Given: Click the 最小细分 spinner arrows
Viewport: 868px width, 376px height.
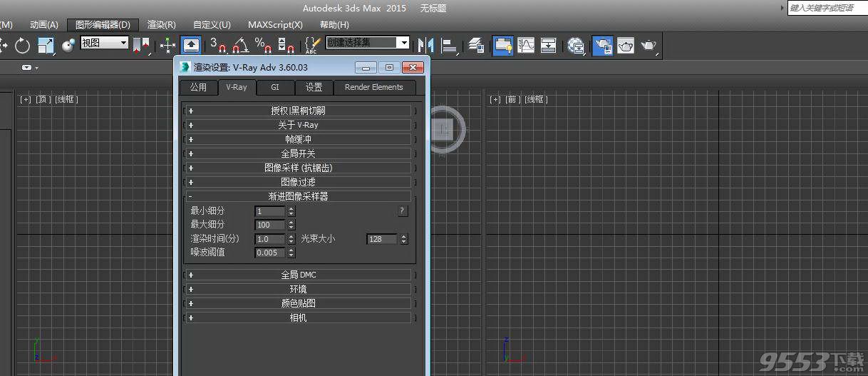Looking at the screenshot, I should (291, 211).
